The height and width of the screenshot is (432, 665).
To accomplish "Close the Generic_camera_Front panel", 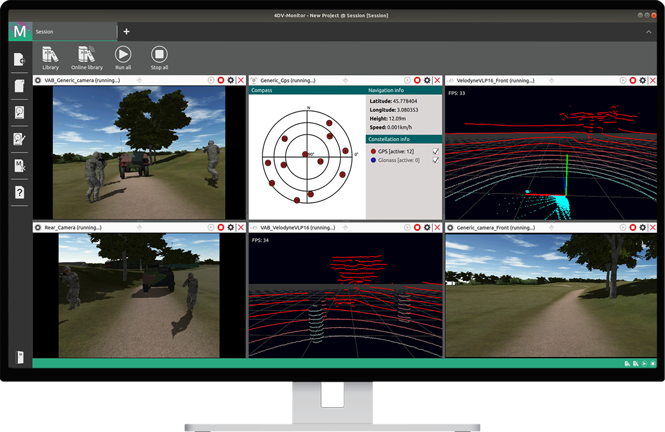I will point(653,228).
